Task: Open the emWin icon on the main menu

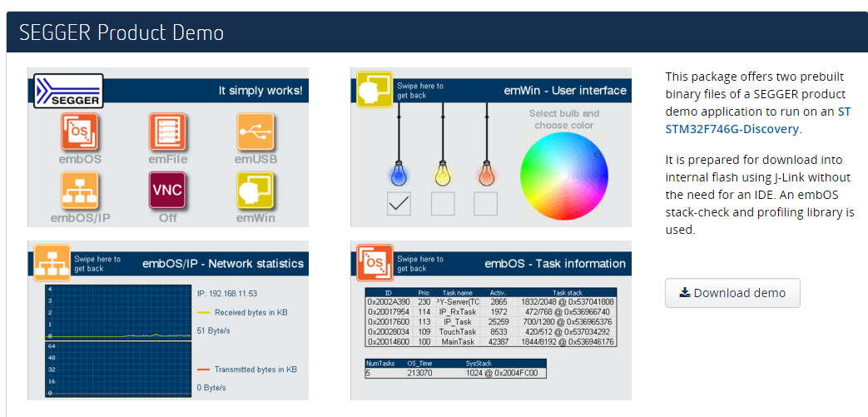Action: point(255,190)
